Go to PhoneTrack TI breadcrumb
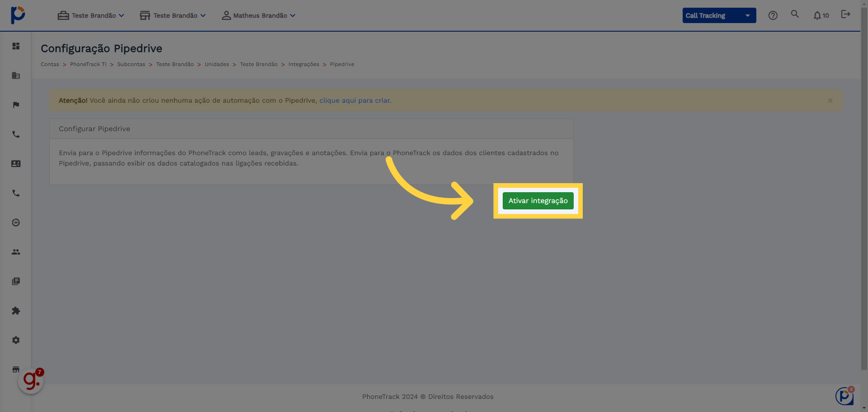Viewport: 868px width, 412px height. point(88,64)
